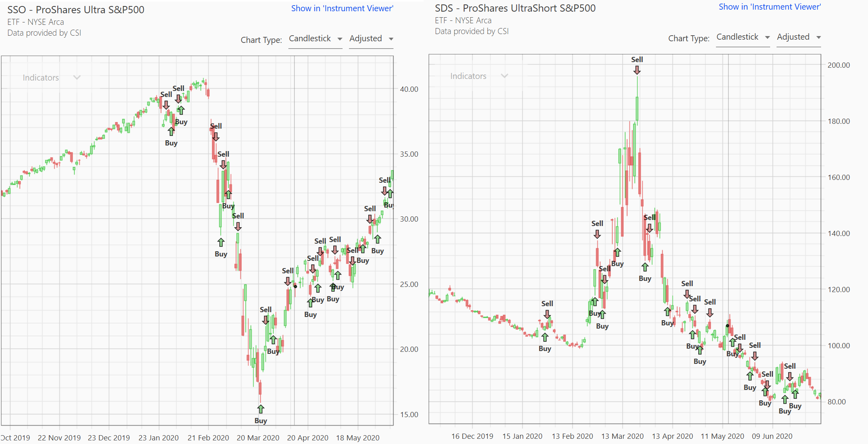Image resolution: width=868 pixels, height=444 pixels.
Task: Open SDS Adjusted price dropdown
Action: click(799, 37)
